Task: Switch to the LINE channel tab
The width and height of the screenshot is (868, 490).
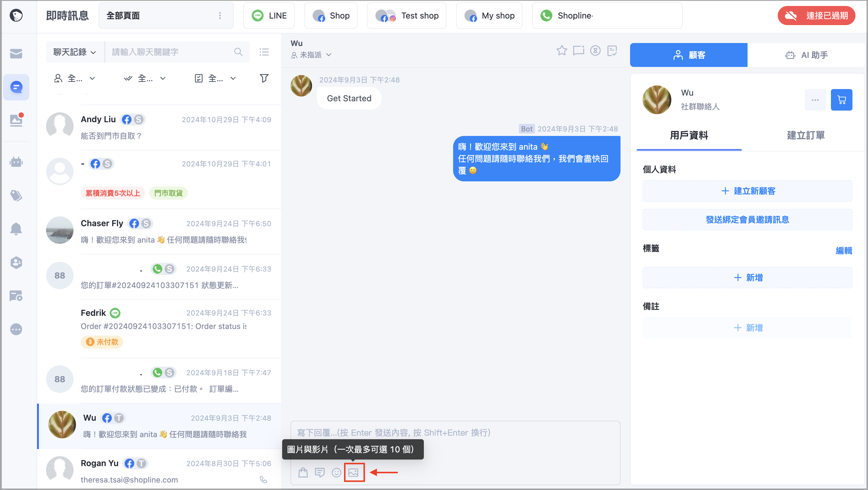Action: click(x=269, y=16)
